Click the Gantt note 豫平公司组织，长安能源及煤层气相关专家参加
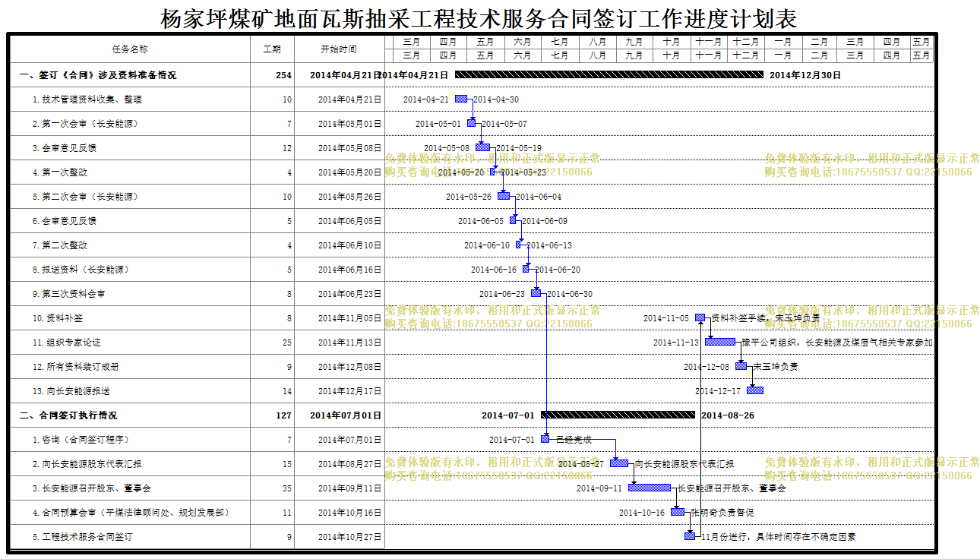The image size is (980, 559). tap(836, 343)
